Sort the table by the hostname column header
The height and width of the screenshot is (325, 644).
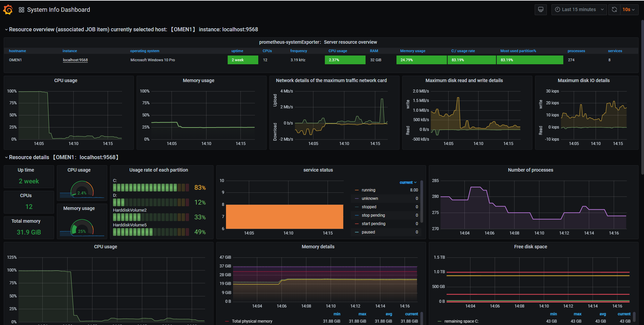(x=17, y=51)
